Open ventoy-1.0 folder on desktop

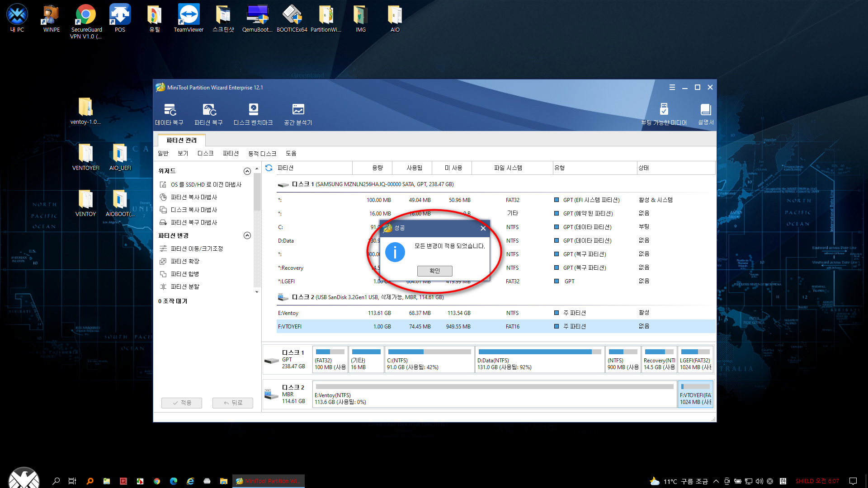pyautogui.click(x=85, y=111)
